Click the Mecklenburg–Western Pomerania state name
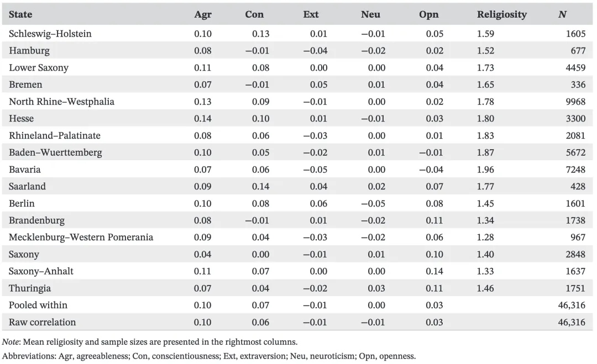This screenshot has height=364, width=597. tap(81, 238)
